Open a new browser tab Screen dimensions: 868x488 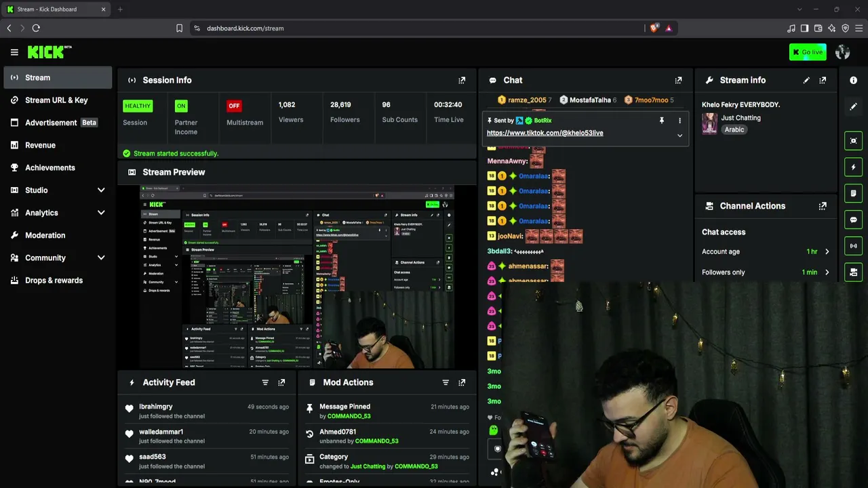point(120,9)
